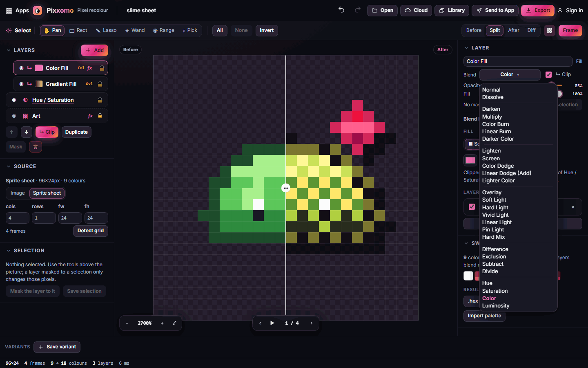This screenshot has height=368, width=588.
Task: Collapse the SELECTION section
Action: tap(8, 251)
